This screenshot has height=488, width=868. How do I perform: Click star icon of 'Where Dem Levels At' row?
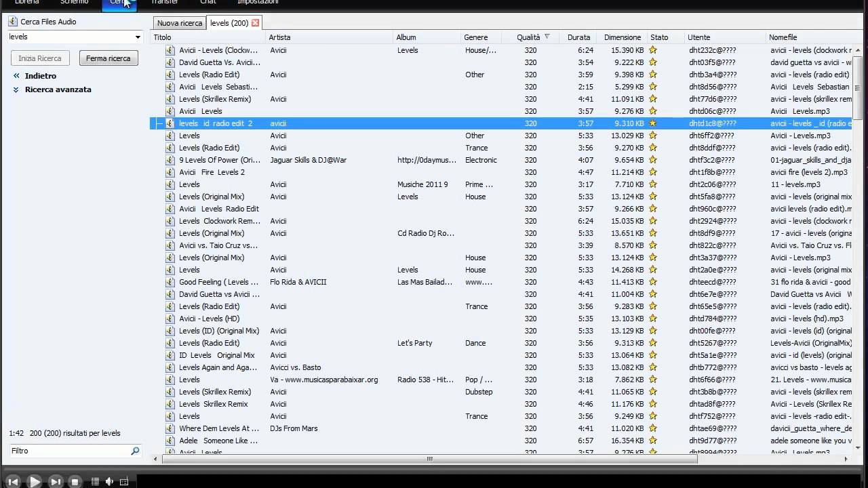coord(653,428)
